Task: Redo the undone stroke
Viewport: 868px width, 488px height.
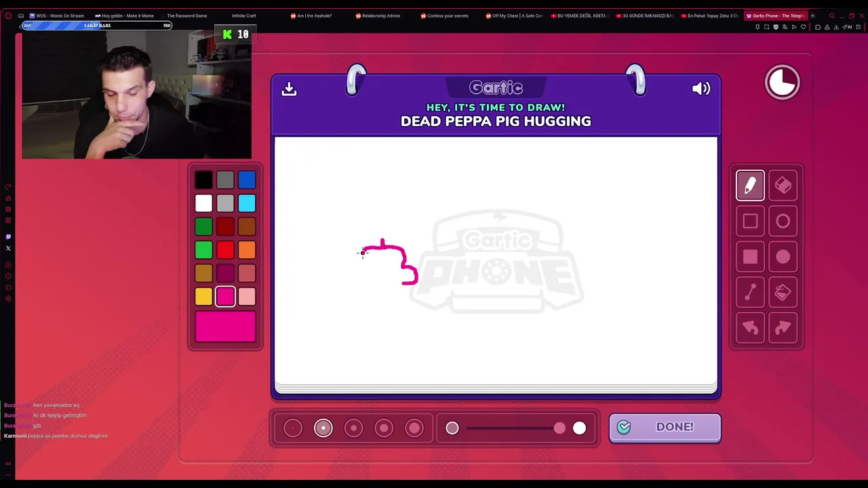Action: pyautogui.click(x=783, y=328)
